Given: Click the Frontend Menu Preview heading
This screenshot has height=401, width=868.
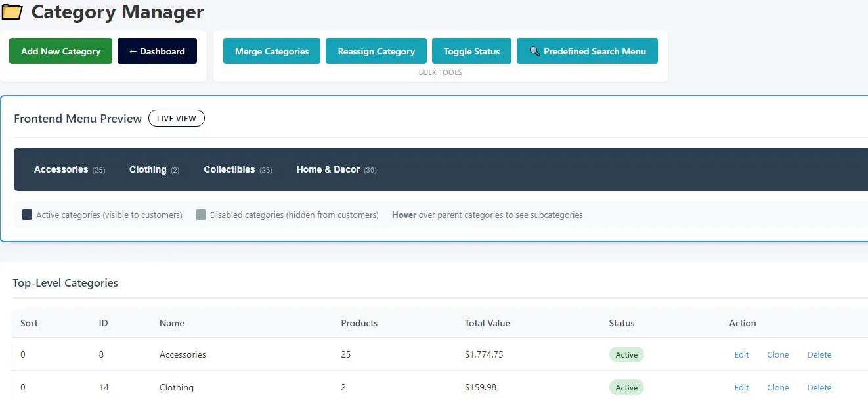Looking at the screenshot, I should 78,119.
